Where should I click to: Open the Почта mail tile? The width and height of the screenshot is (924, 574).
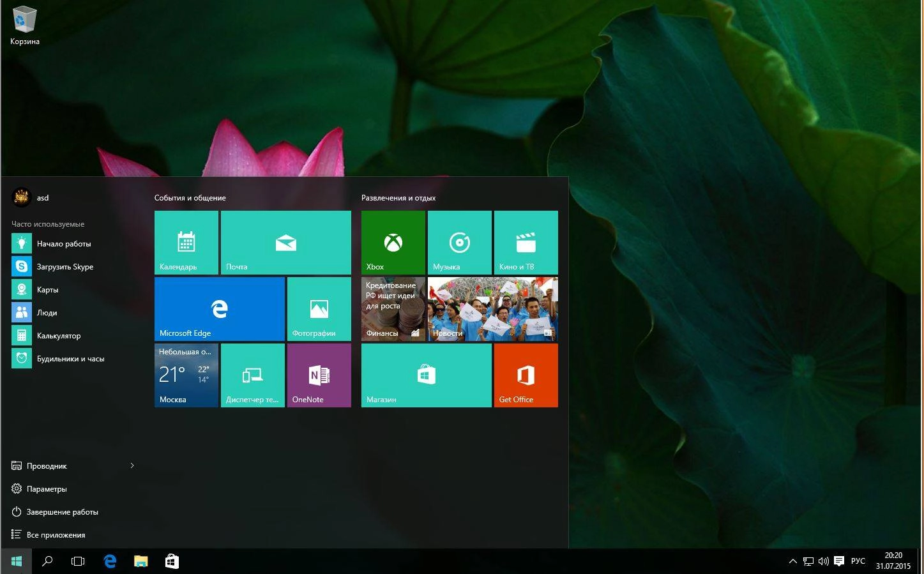286,243
